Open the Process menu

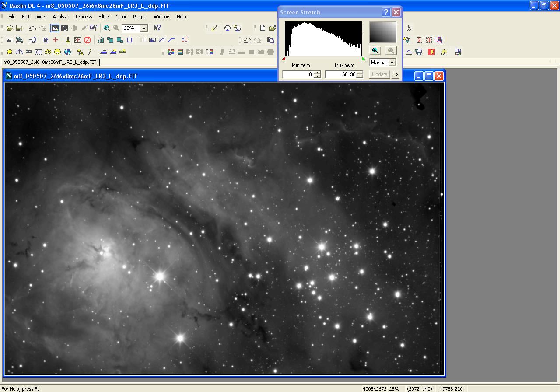pyautogui.click(x=84, y=17)
